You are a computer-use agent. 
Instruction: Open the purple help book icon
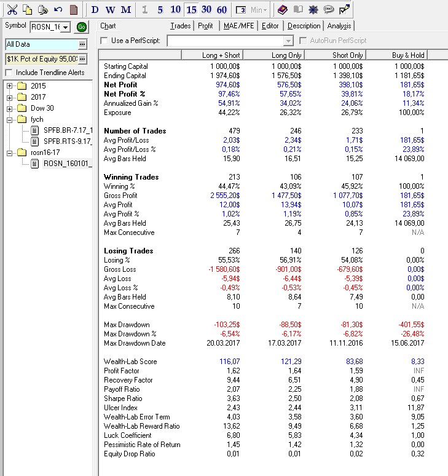pyautogui.click(x=283, y=10)
